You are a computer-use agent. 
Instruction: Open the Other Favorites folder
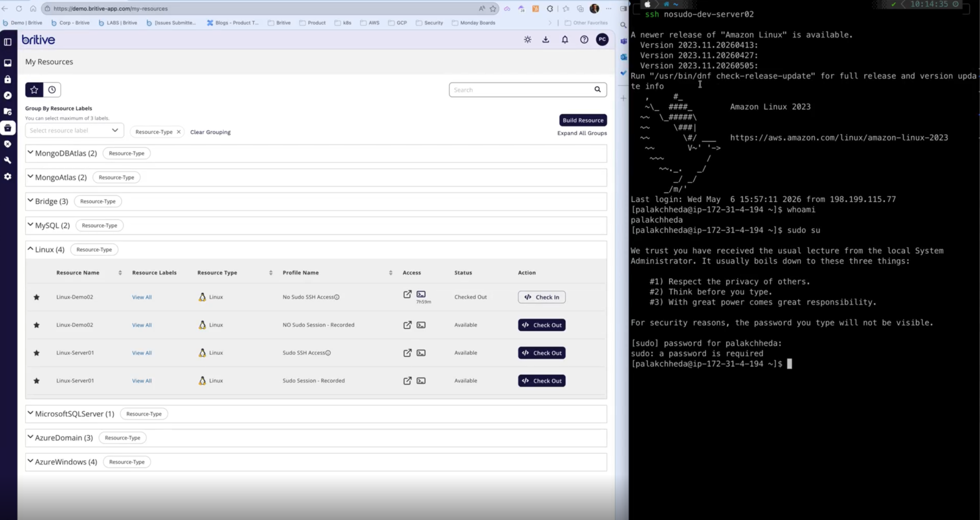pyautogui.click(x=586, y=23)
